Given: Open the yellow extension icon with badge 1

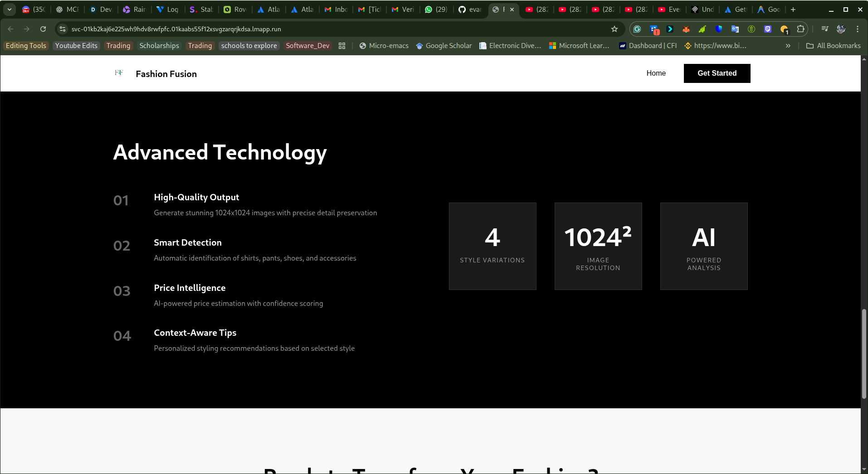Looking at the screenshot, I should 785,29.
